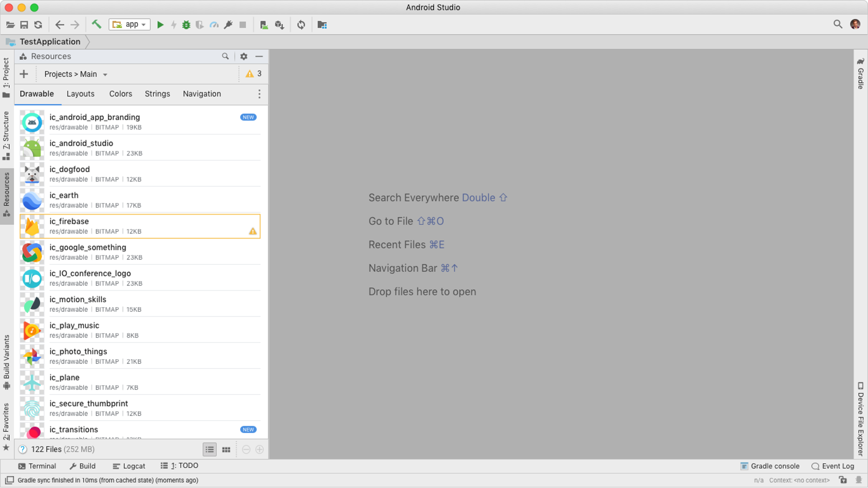Click the Sync Project with Gradle icon

coord(301,25)
